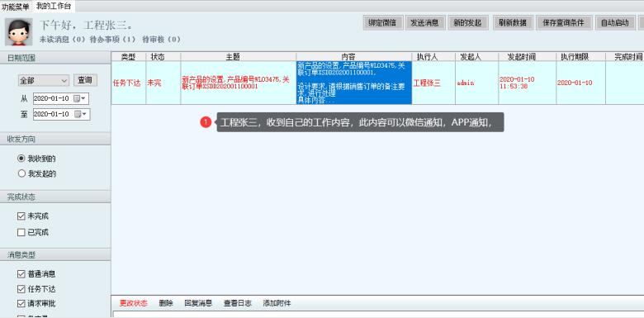Select 我收到的 radio option
The image size is (644, 318).
21,159
